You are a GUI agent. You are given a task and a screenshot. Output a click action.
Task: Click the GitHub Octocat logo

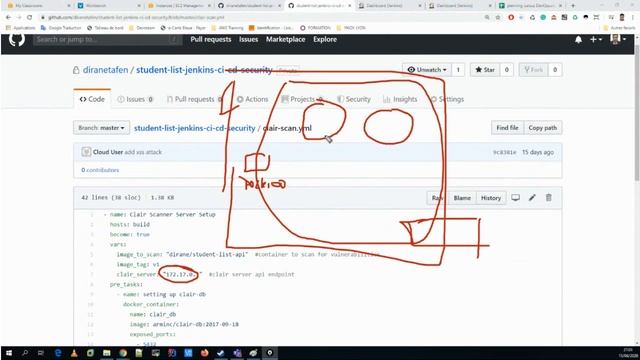17,39
